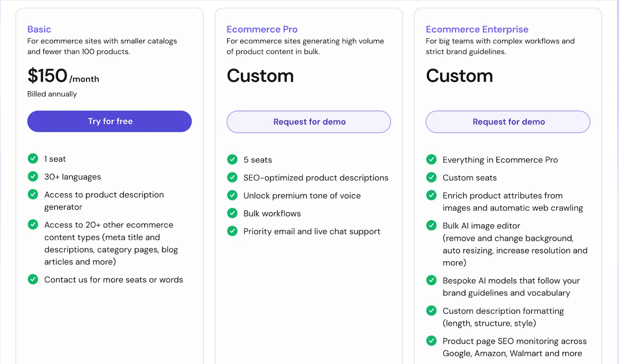Click the checkmark beside '5 seats'
This screenshot has width=619, height=364.
coord(232,159)
